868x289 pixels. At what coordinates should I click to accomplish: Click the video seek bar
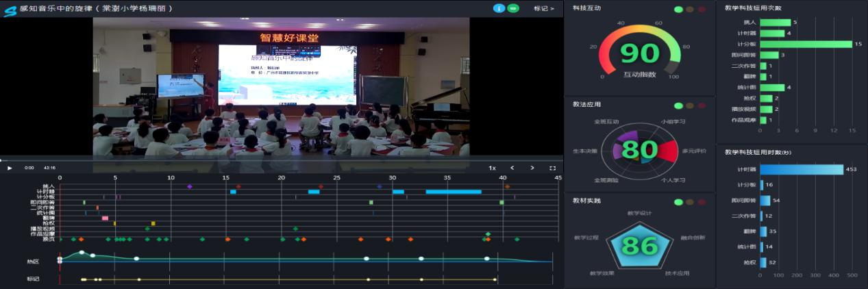coord(274,160)
